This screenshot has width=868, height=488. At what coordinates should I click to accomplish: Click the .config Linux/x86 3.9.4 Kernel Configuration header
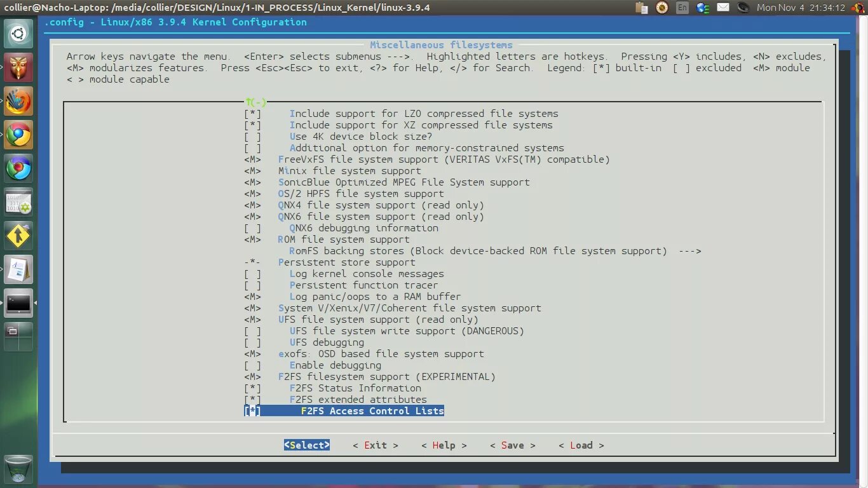(x=175, y=22)
